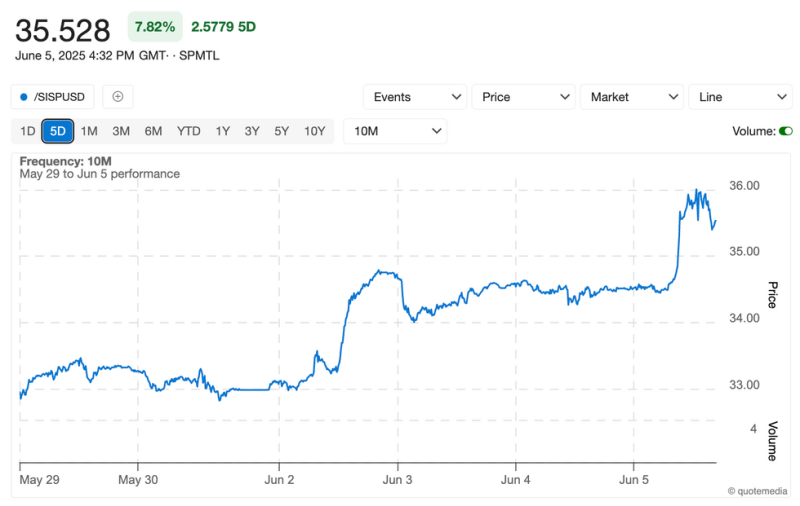Switch to the 1D range tab
Image resolution: width=800 pixels, height=506 pixels.
point(28,131)
